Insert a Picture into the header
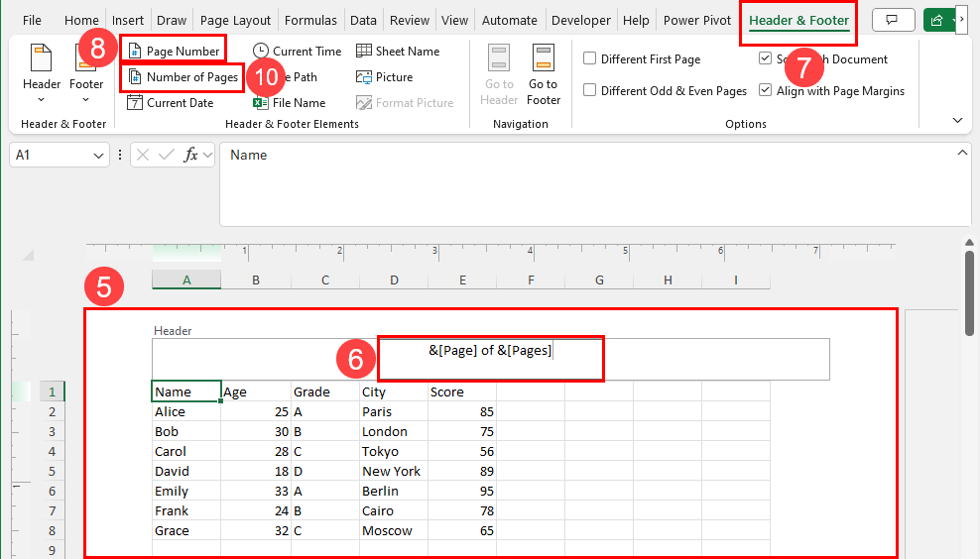 click(x=385, y=77)
